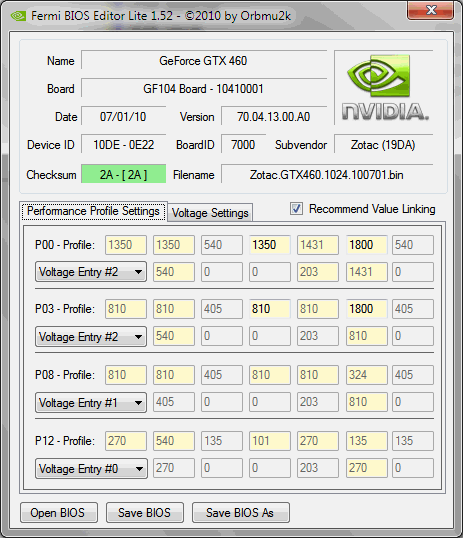Click the 540 field in P12 profile row
This screenshot has width=463, height=538.
pyautogui.click(x=174, y=441)
